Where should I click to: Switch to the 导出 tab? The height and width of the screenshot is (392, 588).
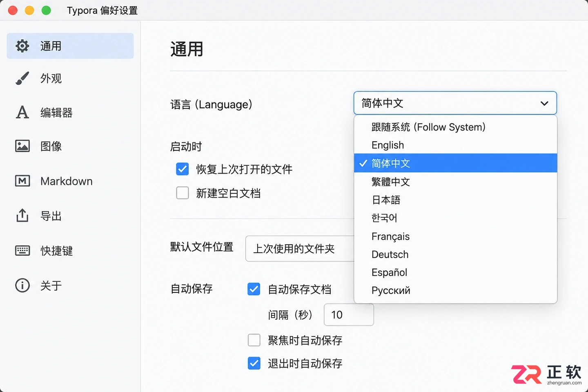70,215
